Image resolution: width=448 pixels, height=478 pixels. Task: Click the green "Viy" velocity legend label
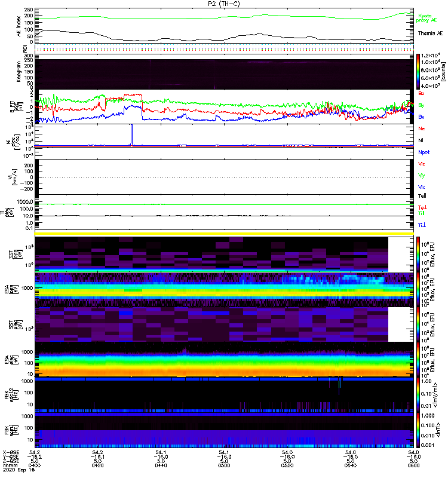pos(422,176)
